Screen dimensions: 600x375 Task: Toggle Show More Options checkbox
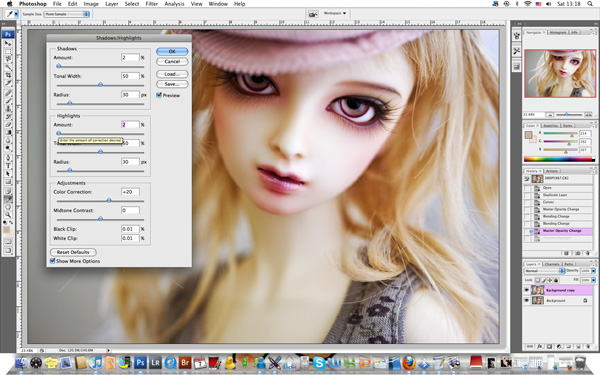tap(53, 261)
